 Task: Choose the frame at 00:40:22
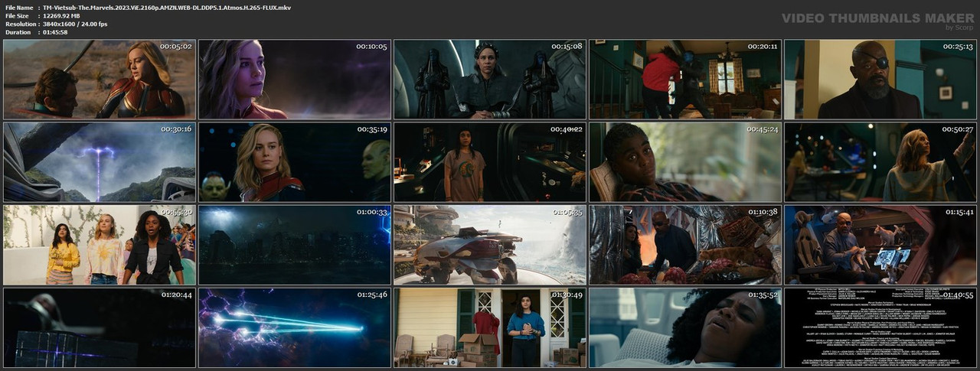pos(490,162)
